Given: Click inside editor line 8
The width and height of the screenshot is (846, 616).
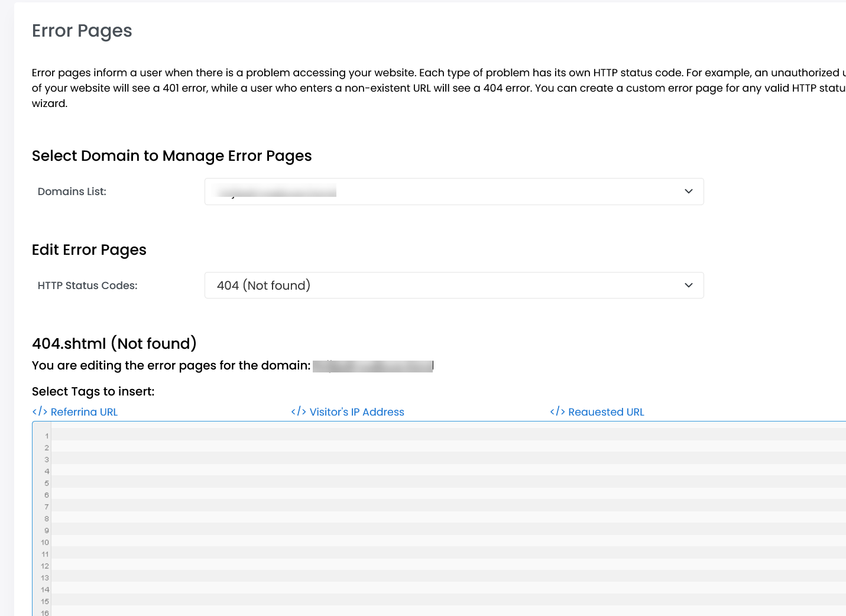Looking at the screenshot, I should 414,518.
